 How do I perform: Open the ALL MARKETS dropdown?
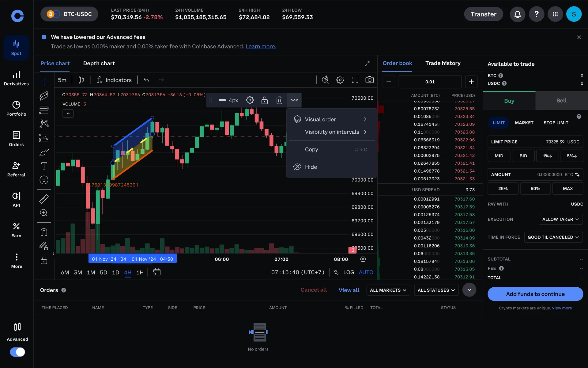point(388,290)
